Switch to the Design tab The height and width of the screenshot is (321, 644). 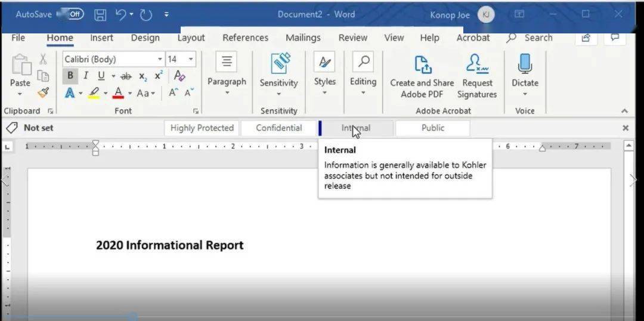pyautogui.click(x=145, y=38)
